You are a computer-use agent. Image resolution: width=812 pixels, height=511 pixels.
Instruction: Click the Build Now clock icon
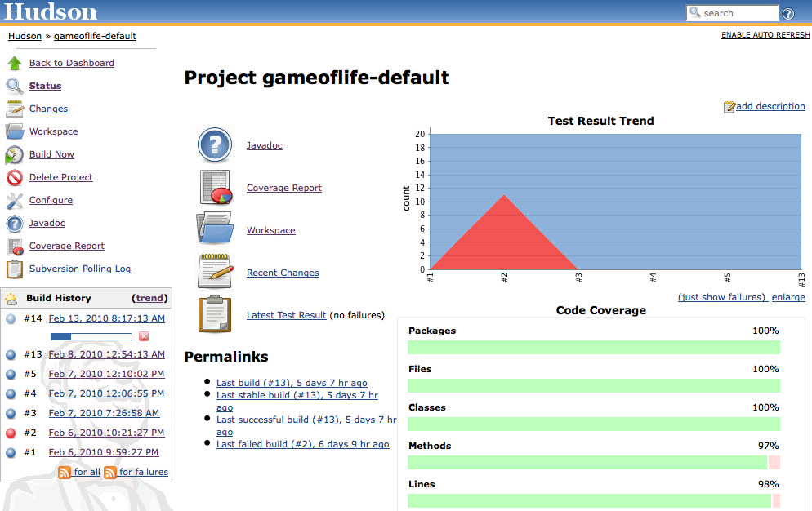tap(15, 154)
